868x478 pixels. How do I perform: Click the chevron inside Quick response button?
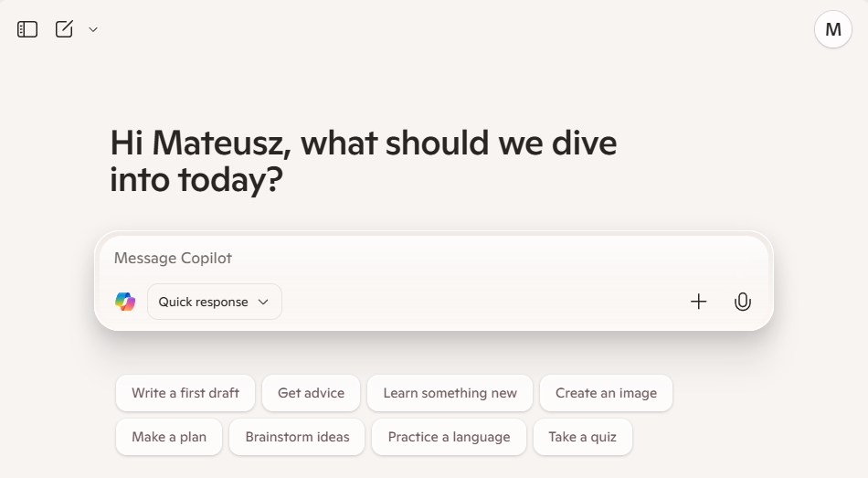(x=263, y=303)
